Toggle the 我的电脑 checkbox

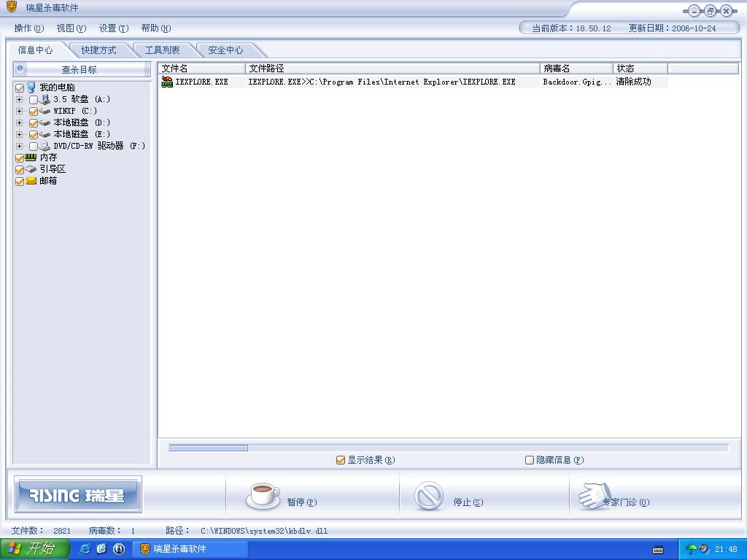tap(20, 88)
